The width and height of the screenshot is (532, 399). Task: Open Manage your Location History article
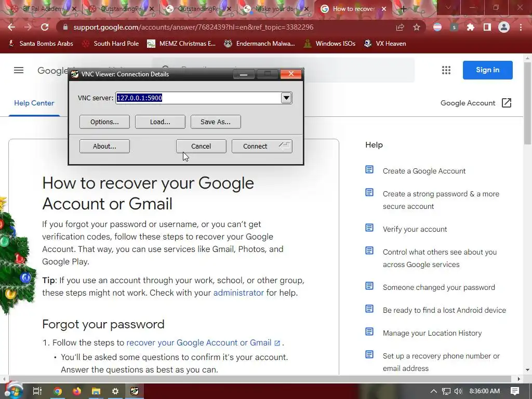pos(432,333)
